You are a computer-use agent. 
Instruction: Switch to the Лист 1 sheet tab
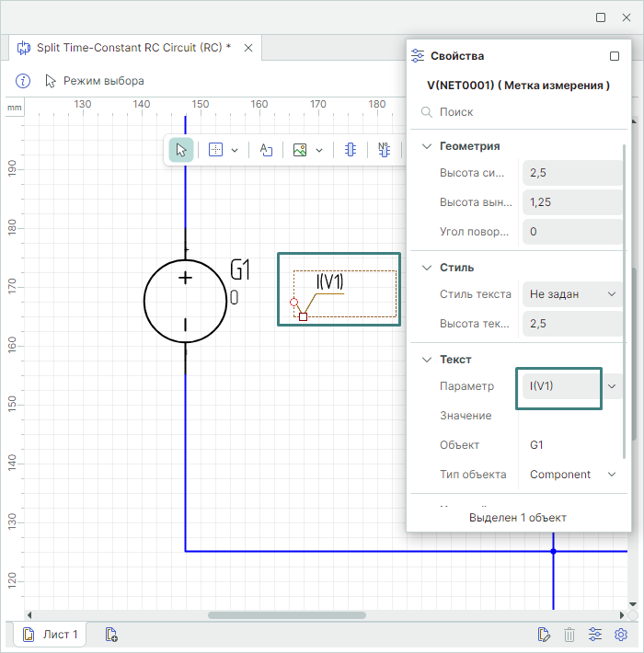click(52, 635)
